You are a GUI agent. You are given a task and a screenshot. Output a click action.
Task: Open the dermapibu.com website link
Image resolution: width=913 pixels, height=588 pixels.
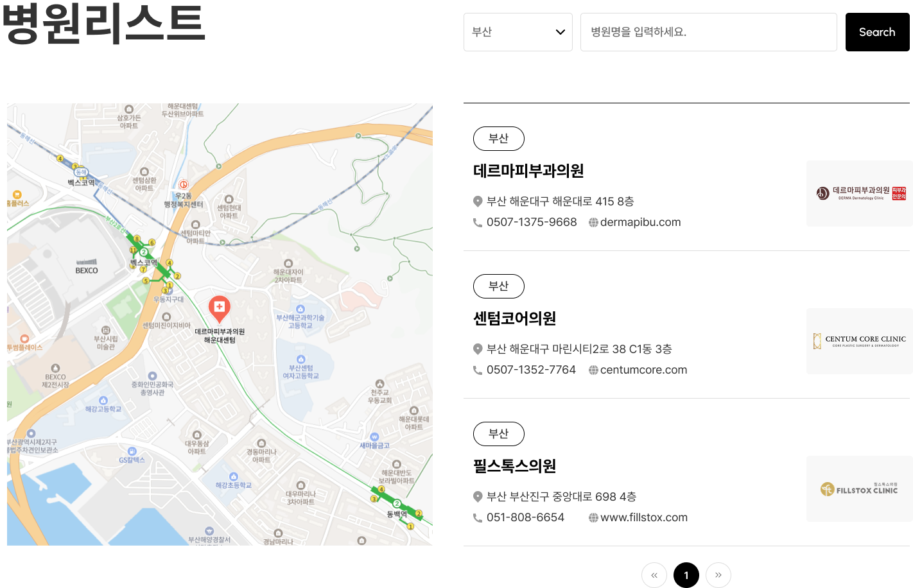pyautogui.click(x=640, y=223)
